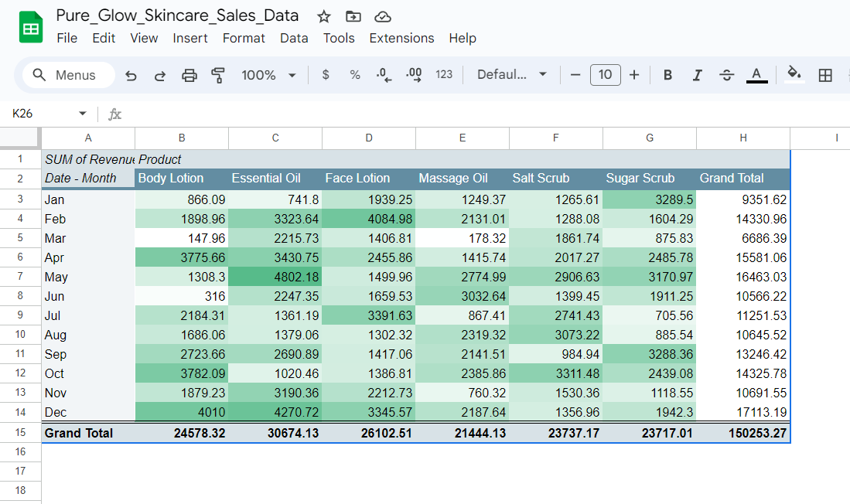Viewport: 850px width, 504px height.
Task: Click the Sugar Scrub header cell
Action: coord(650,179)
